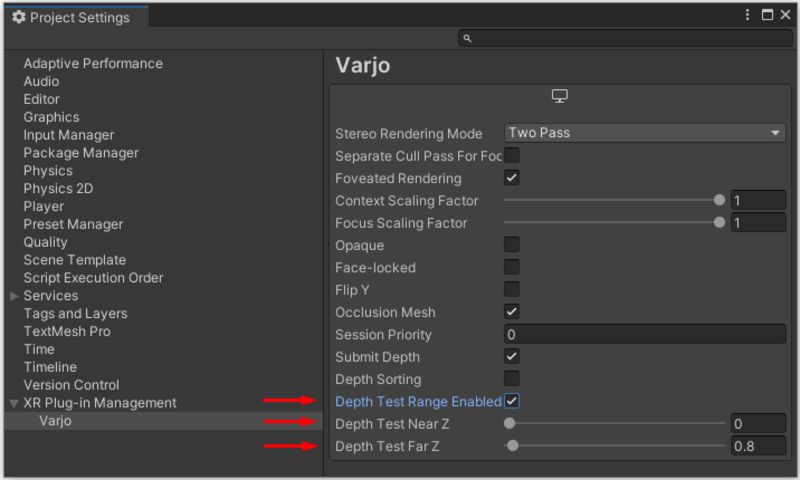Viewport: 800px width, 480px height.
Task: Enable the Flip Y checkbox
Action: click(x=512, y=290)
